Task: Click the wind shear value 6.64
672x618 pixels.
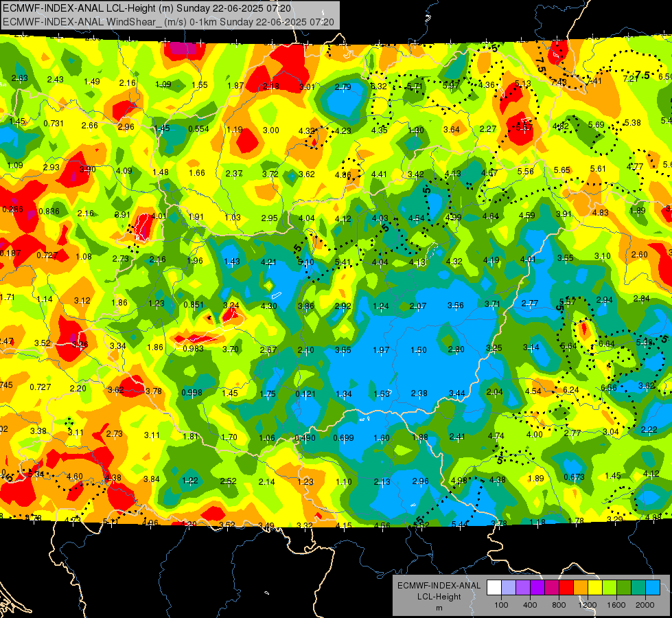Action: (x=607, y=344)
